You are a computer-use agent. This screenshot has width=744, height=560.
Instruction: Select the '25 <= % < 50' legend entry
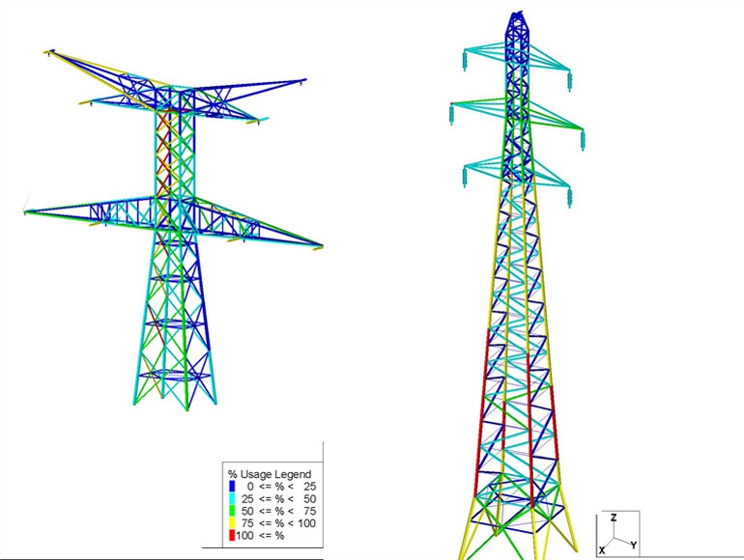(278, 499)
